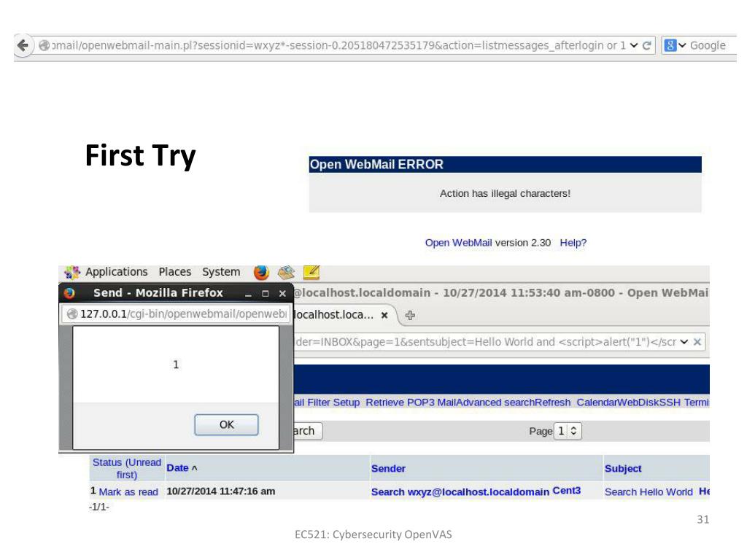747x560 pixels.
Task: Click the Google search engine icon
Action: pos(670,45)
